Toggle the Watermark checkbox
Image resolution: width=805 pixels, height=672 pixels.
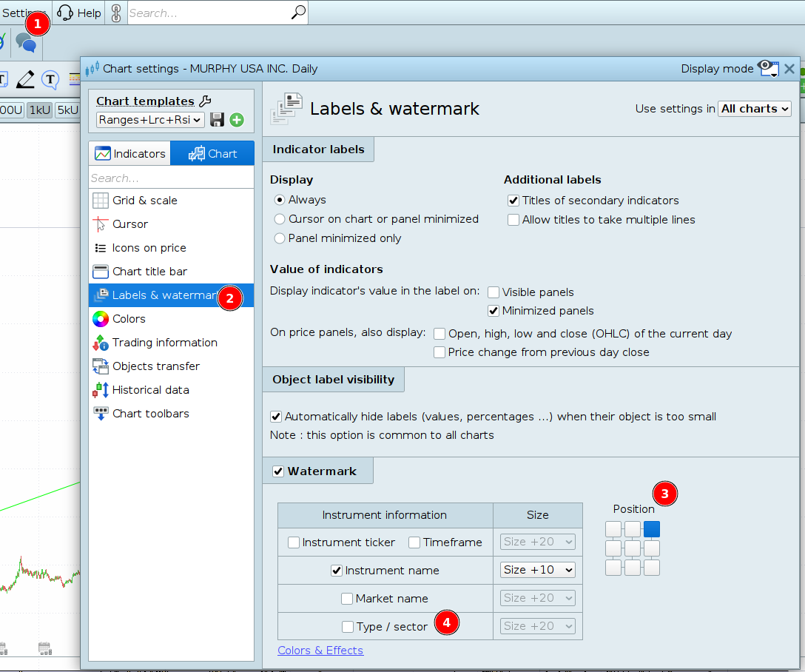tap(278, 471)
